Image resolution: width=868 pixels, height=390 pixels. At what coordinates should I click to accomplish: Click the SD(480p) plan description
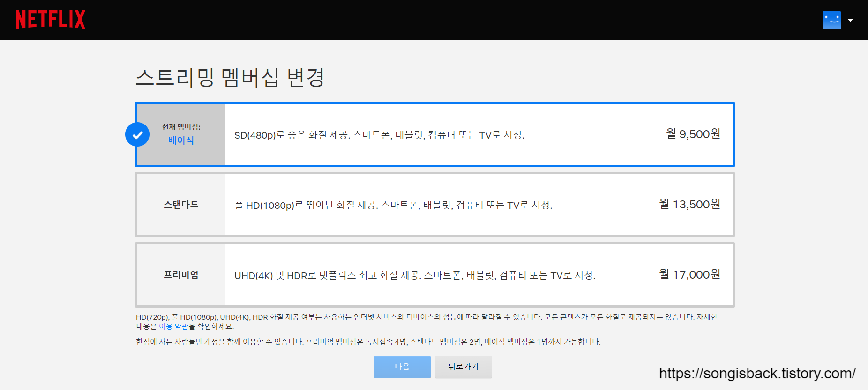(x=379, y=135)
